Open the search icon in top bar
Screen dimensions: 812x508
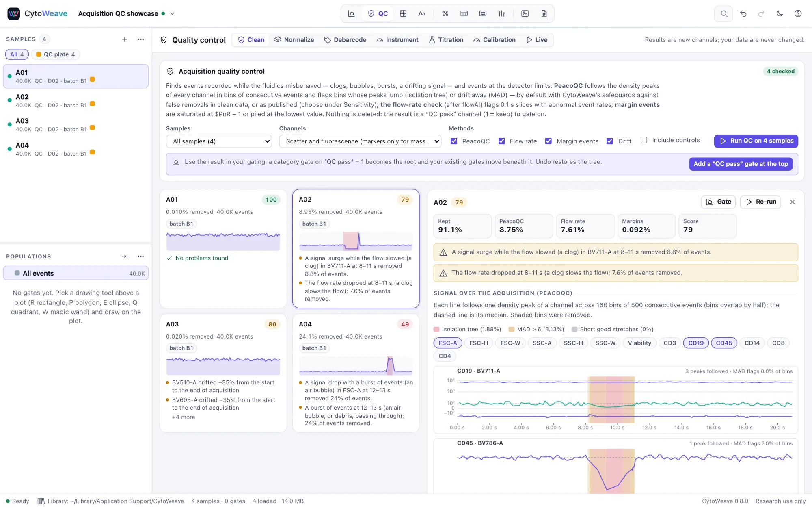coord(723,13)
